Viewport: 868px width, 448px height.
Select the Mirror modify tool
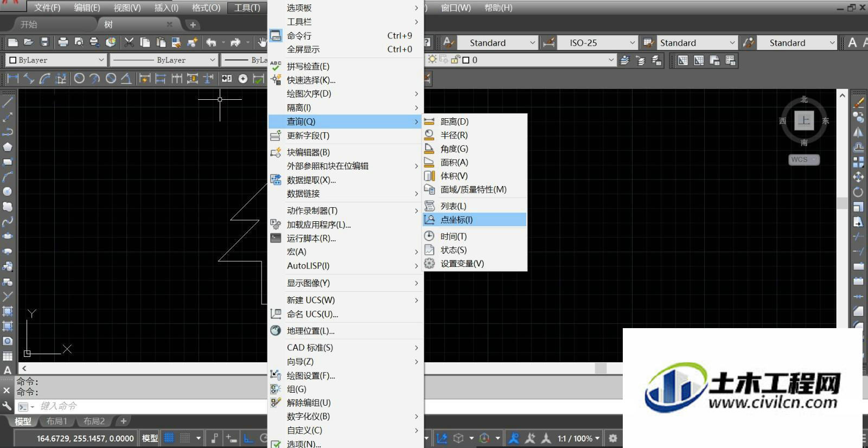coord(858,132)
